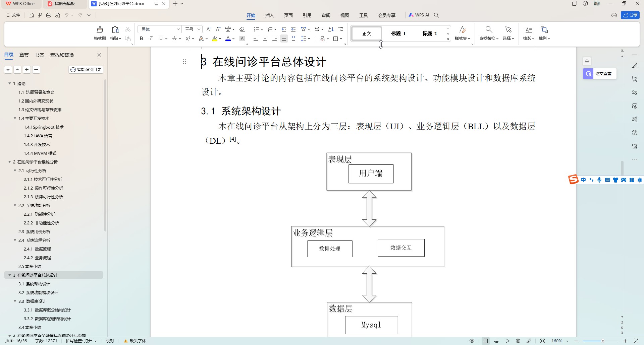Switch to the 插入 ribbon tab
Screen dimensions: 644x345
pyautogui.click(x=269, y=15)
